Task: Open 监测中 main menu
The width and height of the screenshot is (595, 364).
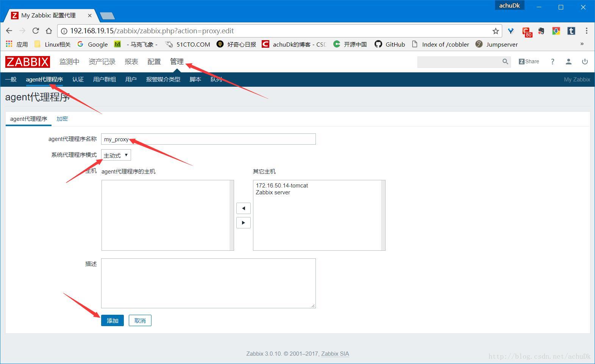Action: tap(69, 61)
